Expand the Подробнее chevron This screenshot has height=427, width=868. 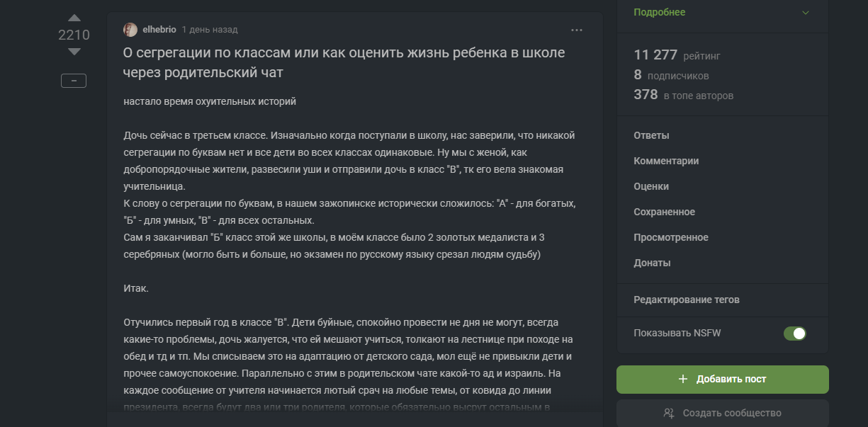click(x=805, y=12)
